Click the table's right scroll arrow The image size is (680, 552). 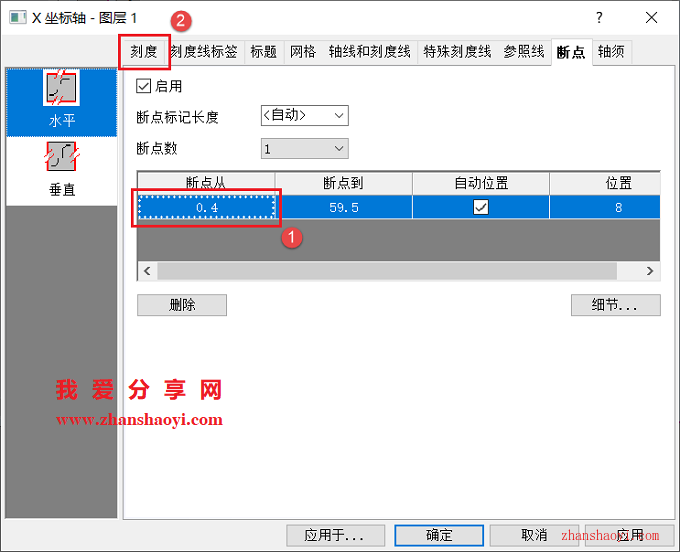(650, 271)
